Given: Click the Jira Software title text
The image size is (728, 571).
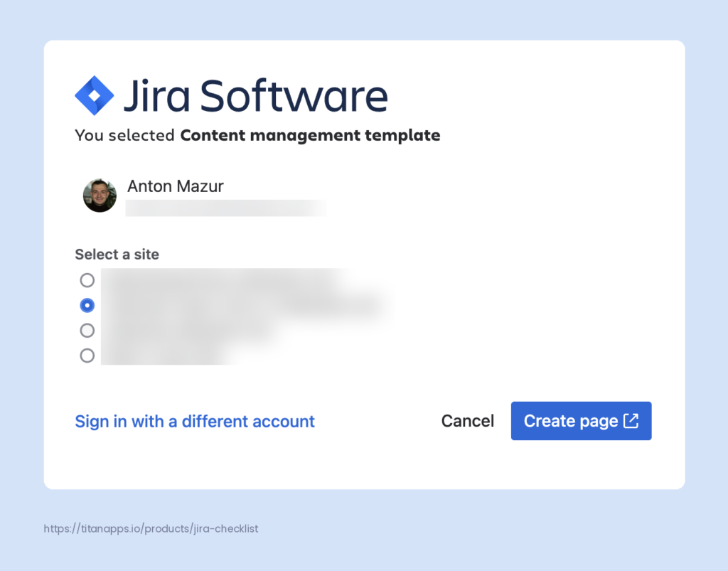Looking at the screenshot, I should pyautogui.click(x=256, y=95).
